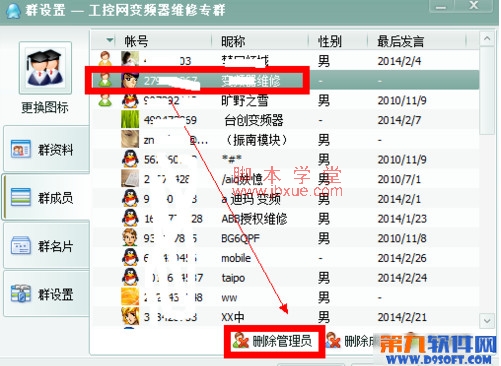Expand the sort dropdown arrow beside 帐号
Viewport: 501px width, 366px height.
[x=109, y=41]
